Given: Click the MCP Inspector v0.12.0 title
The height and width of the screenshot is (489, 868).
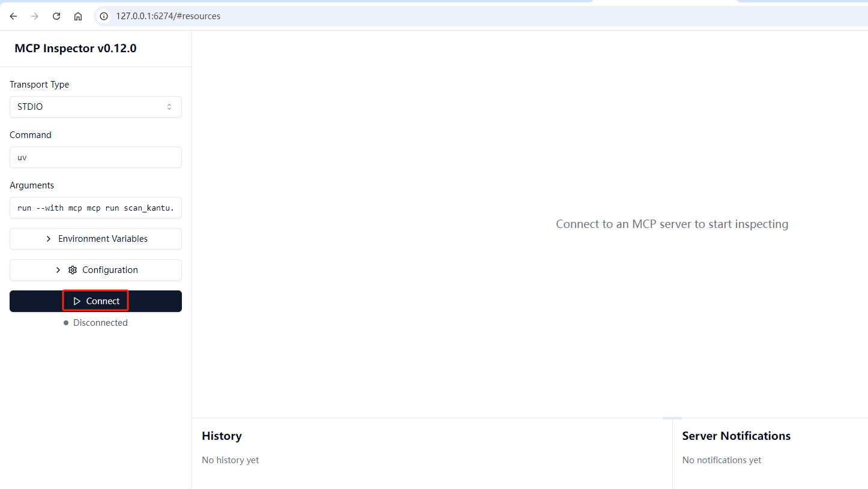Looking at the screenshot, I should point(76,49).
